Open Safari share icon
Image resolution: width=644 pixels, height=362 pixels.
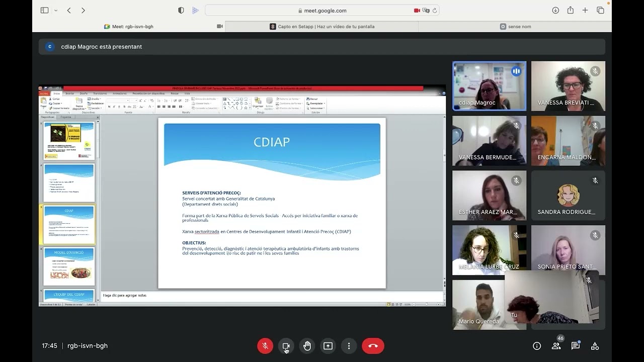tap(570, 10)
